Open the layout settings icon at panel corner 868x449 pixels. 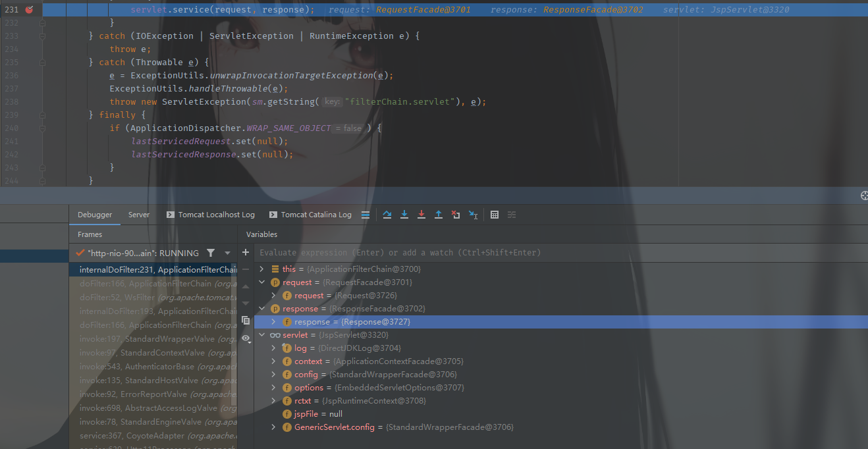(x=863, y=196)
